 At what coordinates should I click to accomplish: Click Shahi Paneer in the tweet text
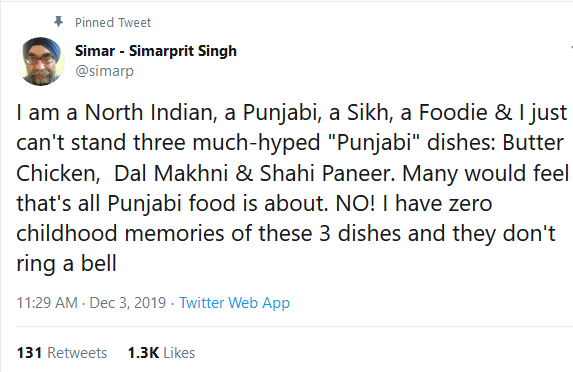pyautogui.click(x=325, y=173)
